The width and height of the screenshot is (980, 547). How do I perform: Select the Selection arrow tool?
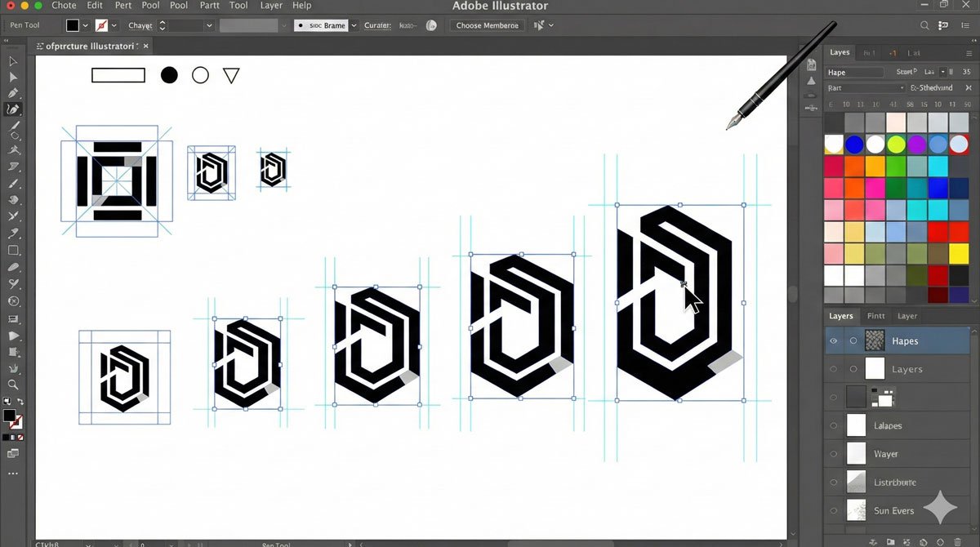point(13,61)
